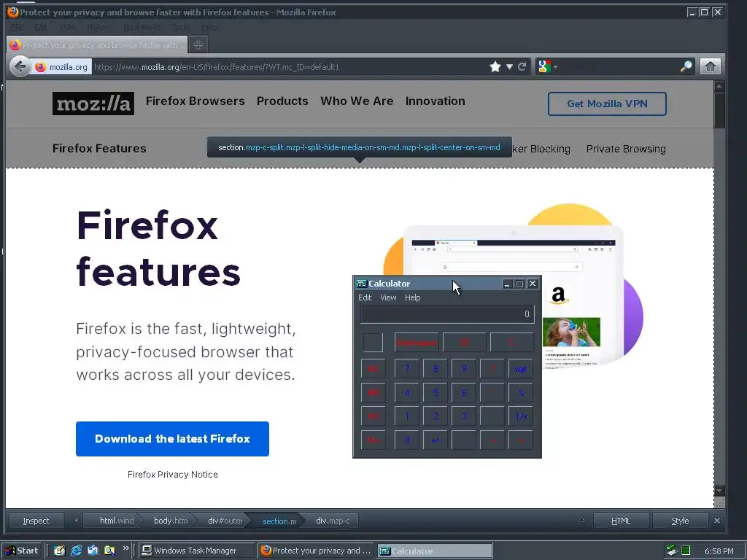The height and width of the screenshot is (560, 747).
Task: Click digit 1 in Calculator
Action: click(407, 416)
